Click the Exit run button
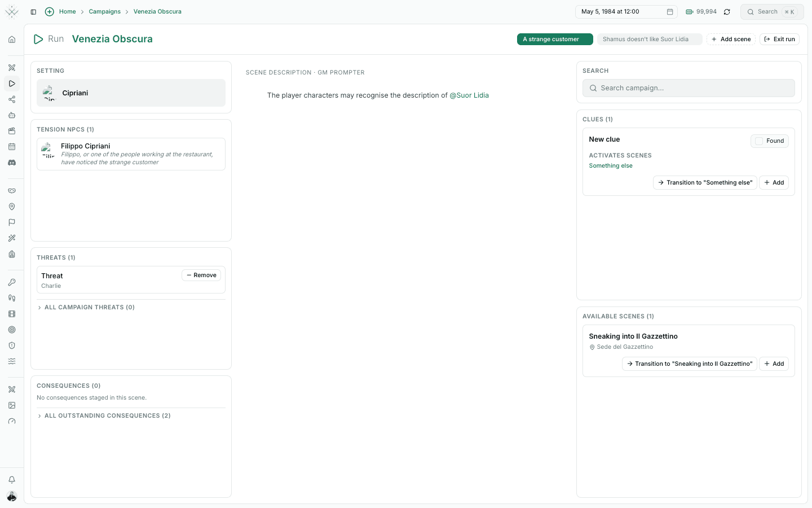The height and width of the screenshot is (508, 812). coord(779,40)
